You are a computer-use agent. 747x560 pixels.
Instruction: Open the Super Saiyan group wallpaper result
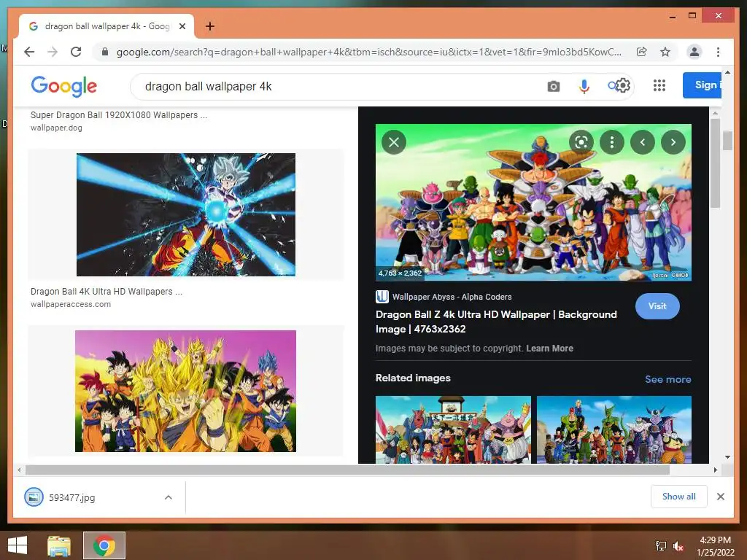click(x=185, y=391)
